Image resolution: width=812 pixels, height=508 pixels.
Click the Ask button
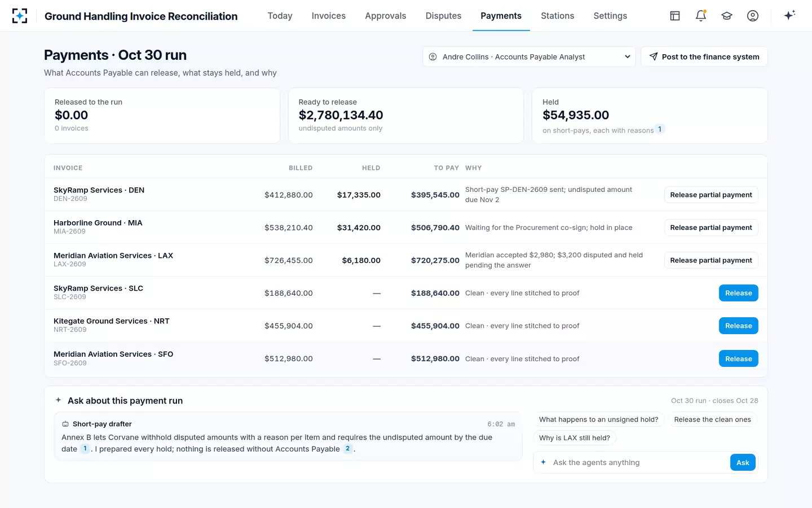(743, 462)
